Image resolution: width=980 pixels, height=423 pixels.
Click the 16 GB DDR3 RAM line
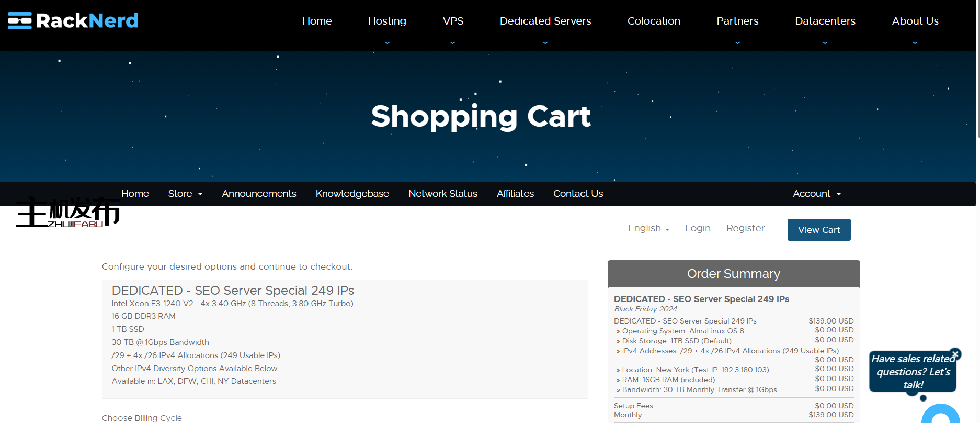(143, 316)
